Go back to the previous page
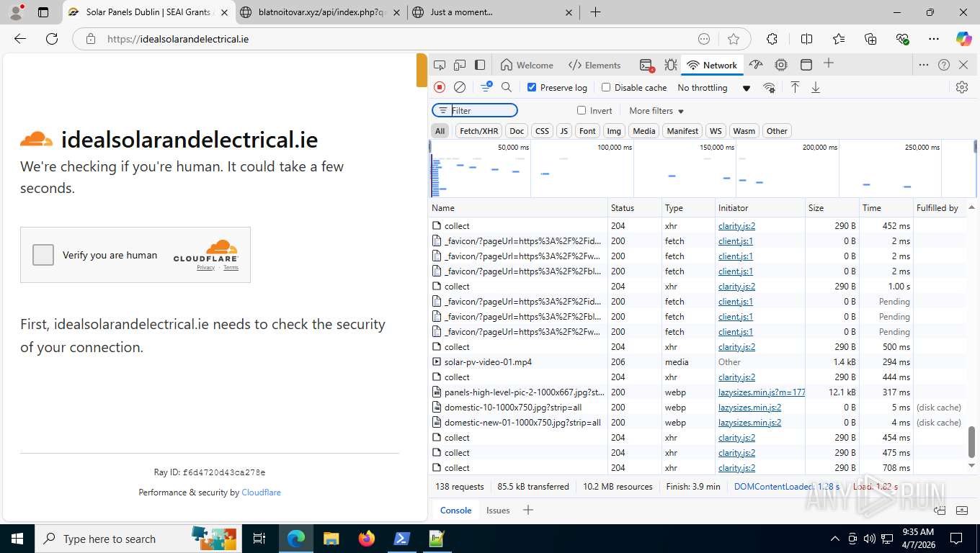Image resolution: width=980 pixels, height=553 pixels. (x=20, y=39)
